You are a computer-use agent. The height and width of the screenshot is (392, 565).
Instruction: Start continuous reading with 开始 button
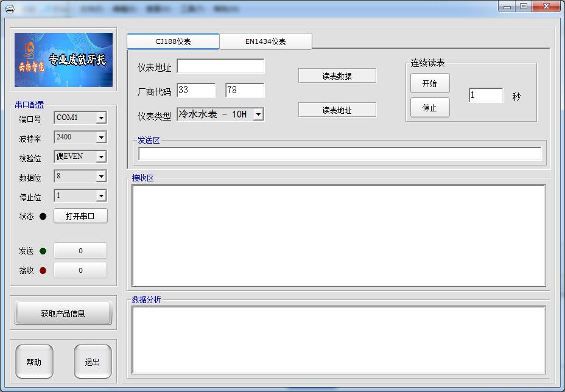click(429, 83)
